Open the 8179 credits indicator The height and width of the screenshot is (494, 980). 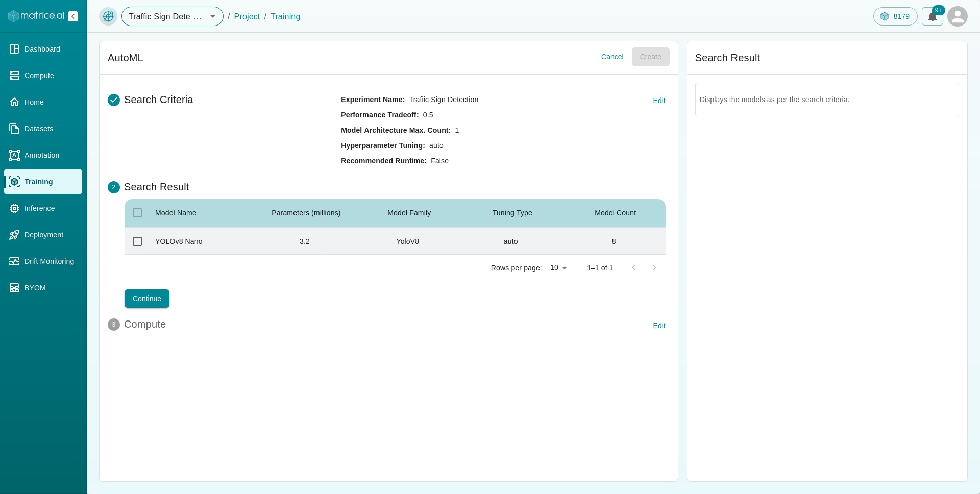(895, 16)
